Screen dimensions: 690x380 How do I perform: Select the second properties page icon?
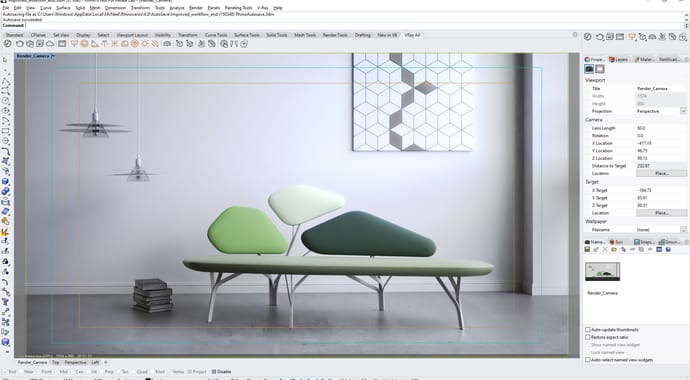pyautogui.click(x=600, y=69)
